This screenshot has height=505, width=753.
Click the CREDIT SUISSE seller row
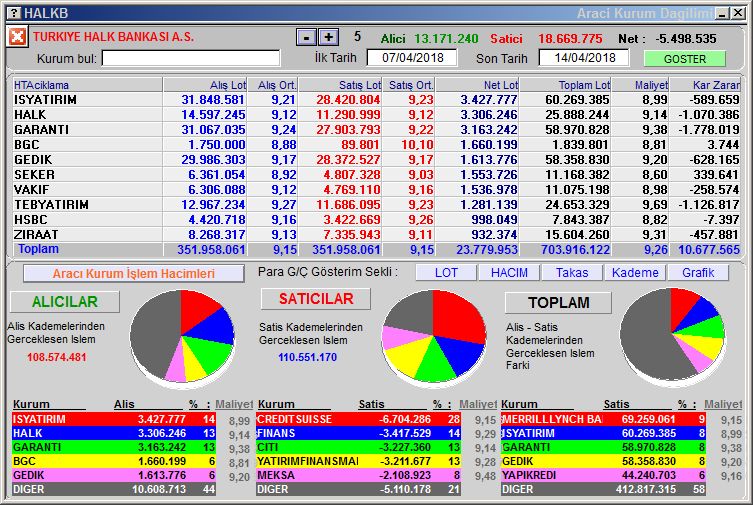358,419
